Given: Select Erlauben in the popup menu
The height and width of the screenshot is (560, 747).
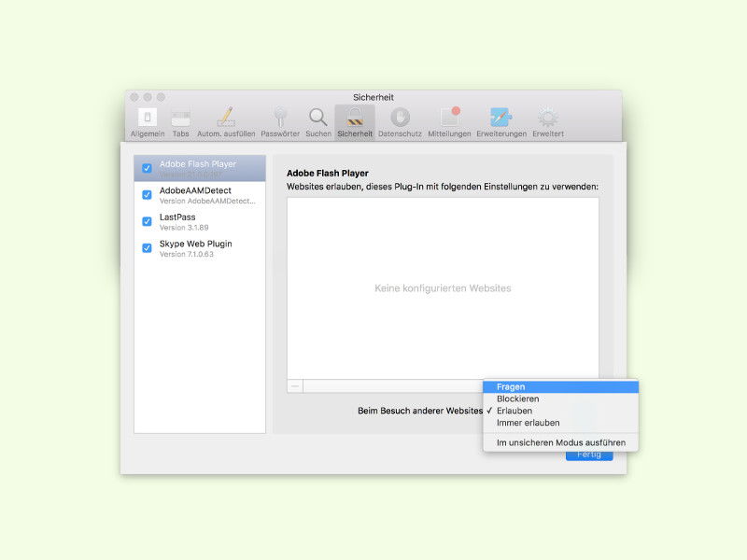Looking at the screenshot, I should 561,411.
